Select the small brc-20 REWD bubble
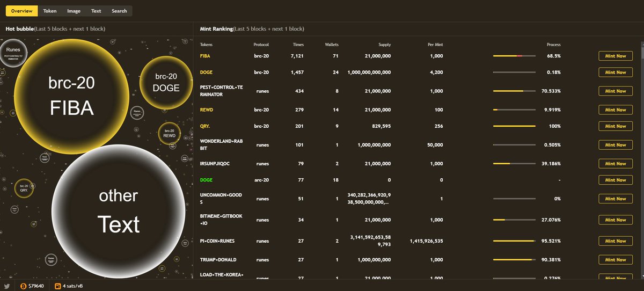This screenshot has height=291, width=644. pyautogui.click(x=170, y=133)
